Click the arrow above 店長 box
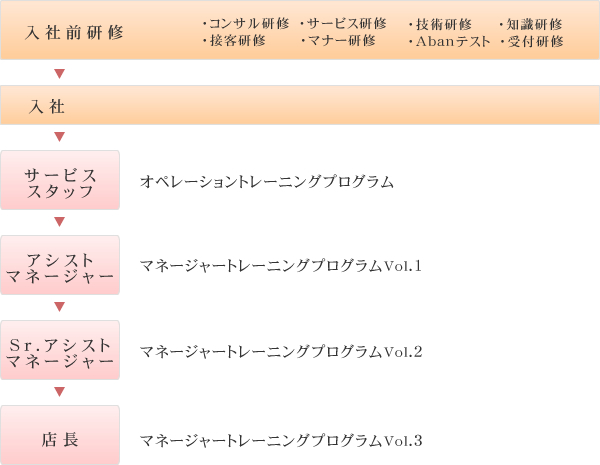This screenshot has height=465, width=600. click(59, 392)
